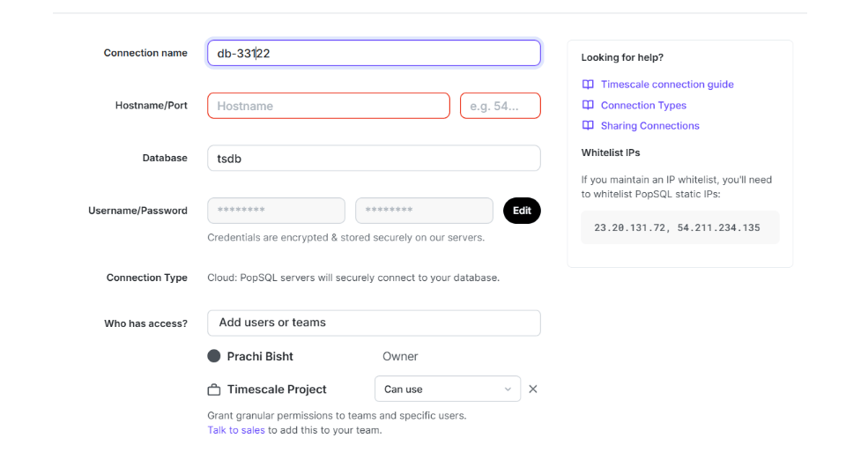Click the masked Username field

click(x=276, y=211)
